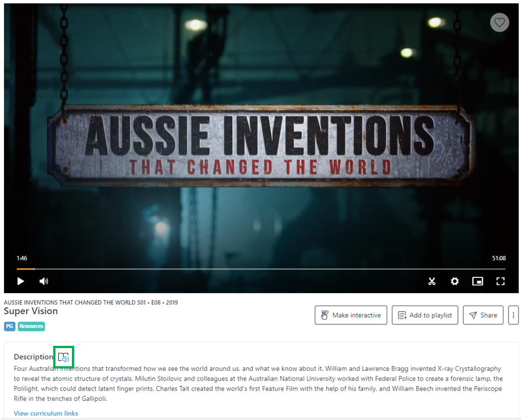Click the Make interactive button
Viewport: 522px width, 420px height.
[351, 315]
